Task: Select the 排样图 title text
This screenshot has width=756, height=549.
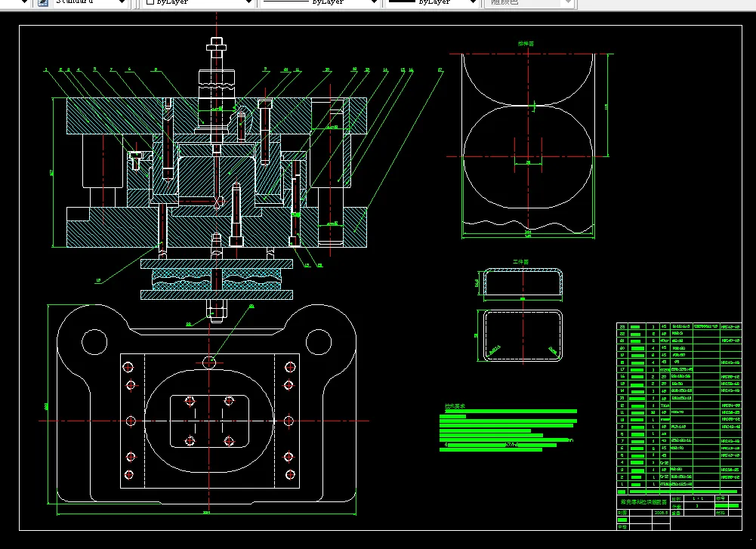Action: (x=526, y=43)
